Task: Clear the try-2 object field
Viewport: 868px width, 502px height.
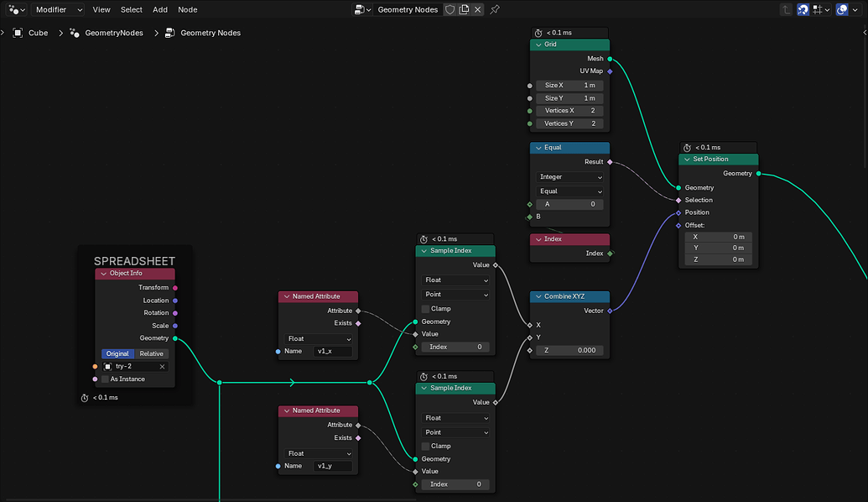Action: (x=162, y=366)
